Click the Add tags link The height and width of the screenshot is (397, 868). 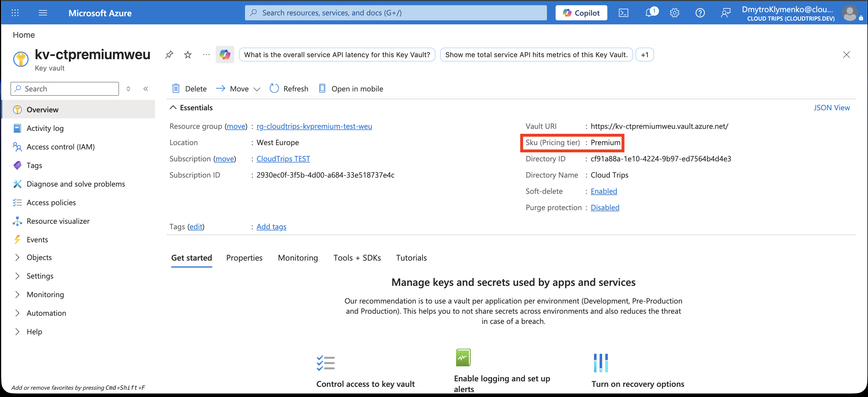271,227
